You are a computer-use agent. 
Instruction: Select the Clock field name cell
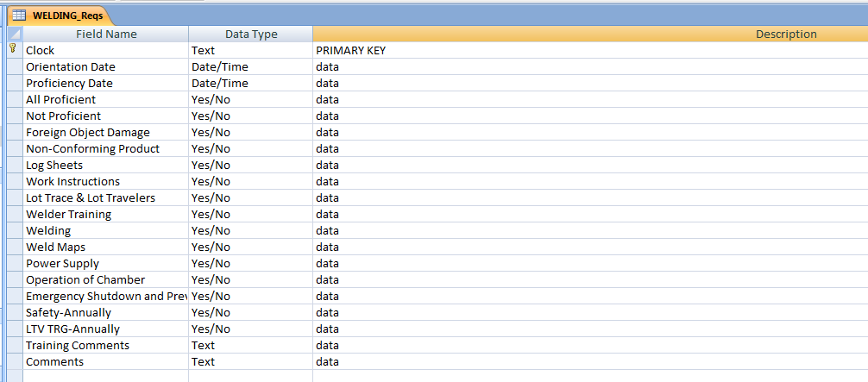(106, 50)
